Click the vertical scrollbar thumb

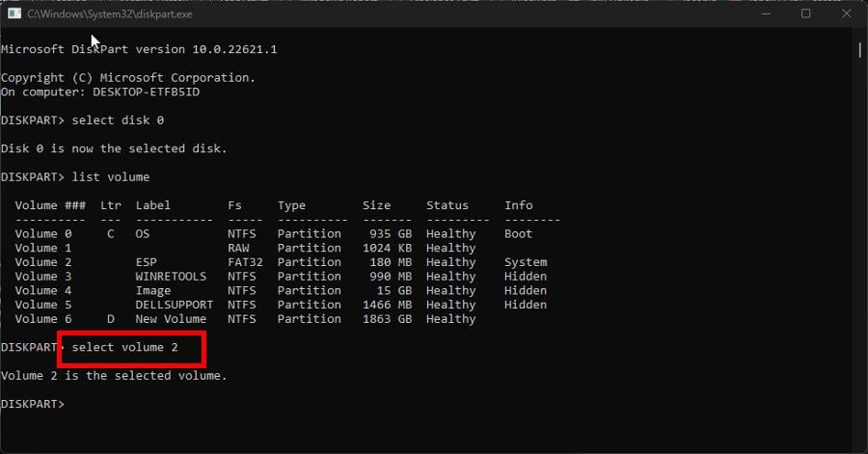click(859, 50)
